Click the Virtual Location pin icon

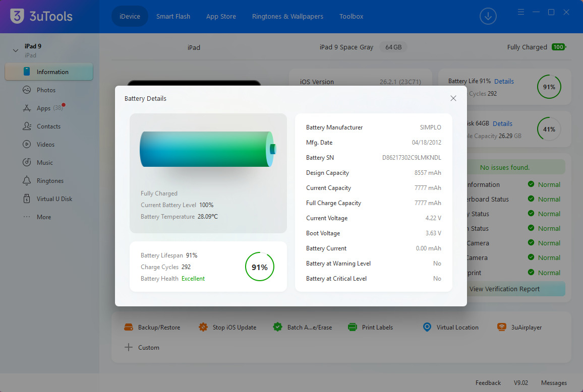pyautogui.click(x=427, y=327)
